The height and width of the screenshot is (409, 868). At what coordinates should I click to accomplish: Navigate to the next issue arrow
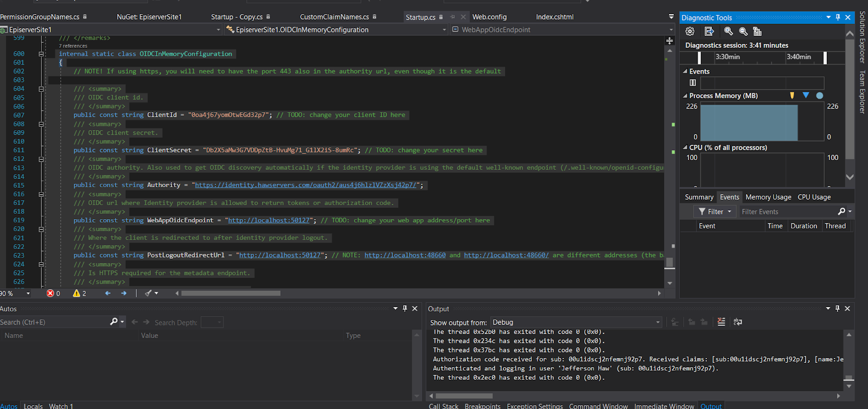coord(124,293)
